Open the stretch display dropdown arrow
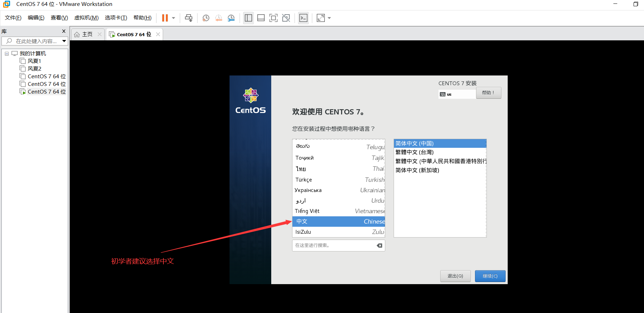The width and height of the screenshot is (644, 313). (x=329, y=18)
